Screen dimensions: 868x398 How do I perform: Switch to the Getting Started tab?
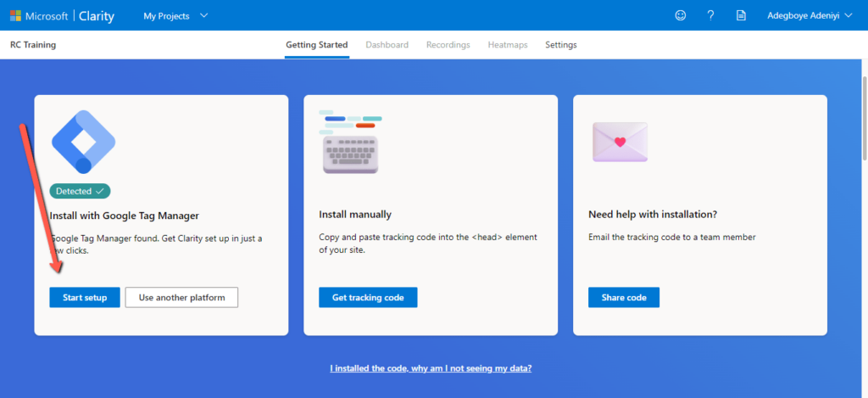click(x=317, y=45)
